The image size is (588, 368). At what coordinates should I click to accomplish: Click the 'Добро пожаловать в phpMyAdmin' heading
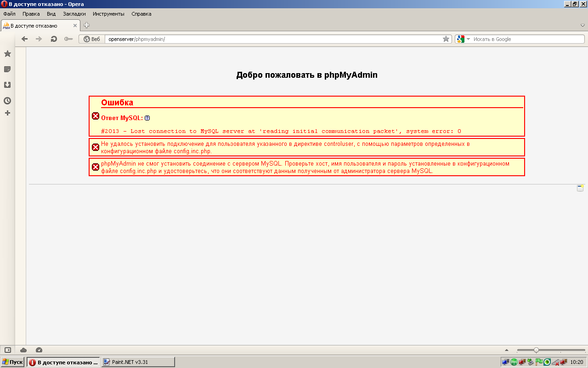[307, 75]
